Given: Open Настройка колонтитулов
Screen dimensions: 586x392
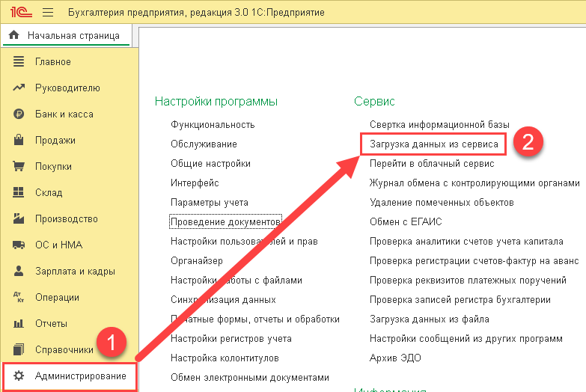Looking at the screenshot, I should (225, 358).
